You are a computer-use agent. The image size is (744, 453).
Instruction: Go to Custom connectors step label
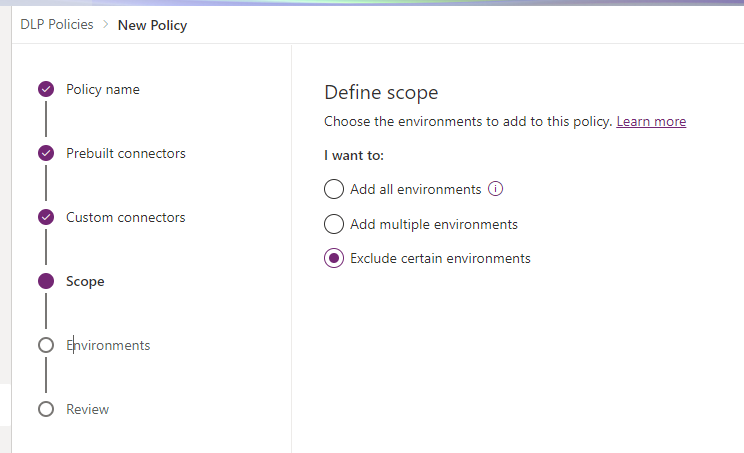click(x=126, y=217)
